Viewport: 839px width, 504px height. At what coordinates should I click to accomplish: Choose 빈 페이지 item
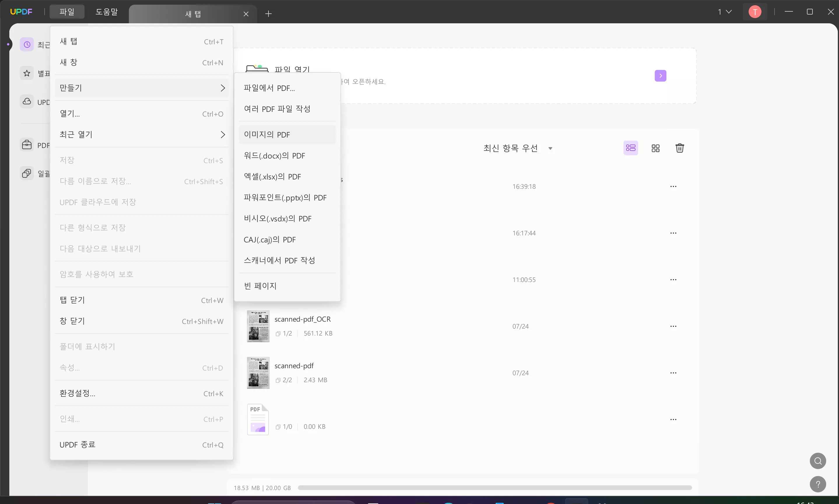click(x=287, y=286)
